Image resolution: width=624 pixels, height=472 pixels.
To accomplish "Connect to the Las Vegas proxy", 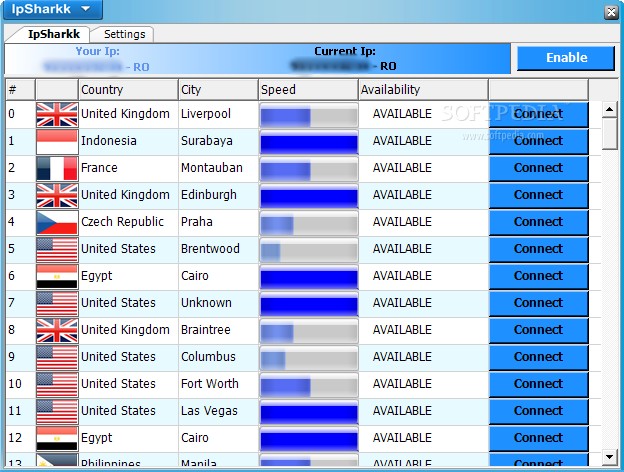I will point(538,411).
